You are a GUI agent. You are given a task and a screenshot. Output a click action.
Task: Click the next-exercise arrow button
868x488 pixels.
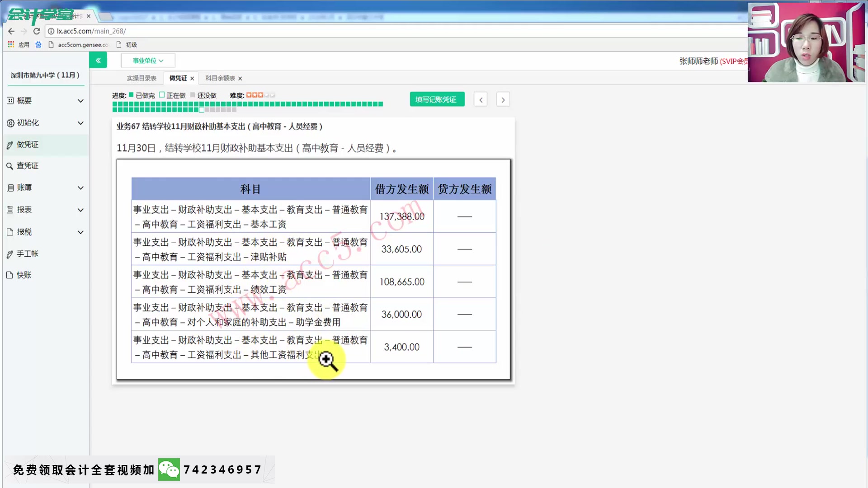click(503, 99)
